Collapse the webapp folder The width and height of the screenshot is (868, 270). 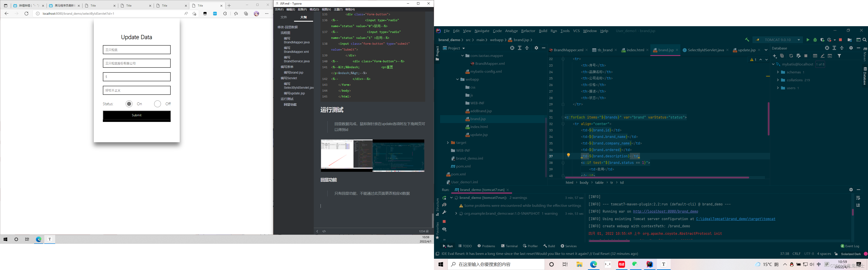pyautogui.click(x=457, y=79)
